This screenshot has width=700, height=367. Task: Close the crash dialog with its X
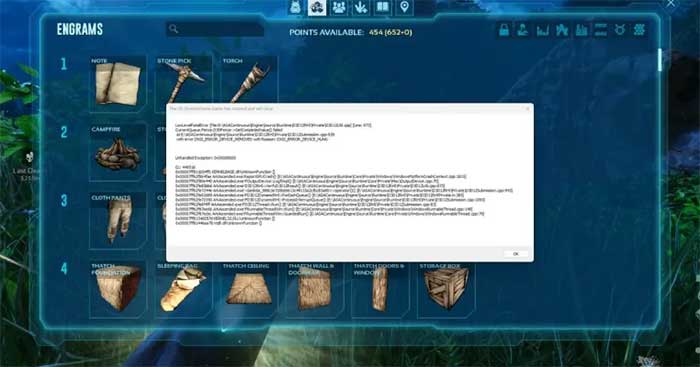click(527, 108)
